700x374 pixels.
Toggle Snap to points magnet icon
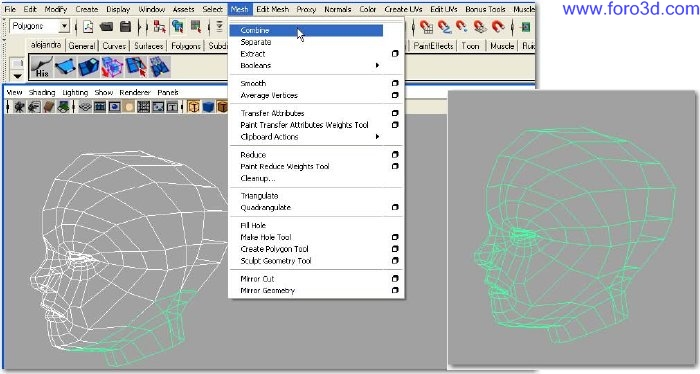(x=462, y=27)
